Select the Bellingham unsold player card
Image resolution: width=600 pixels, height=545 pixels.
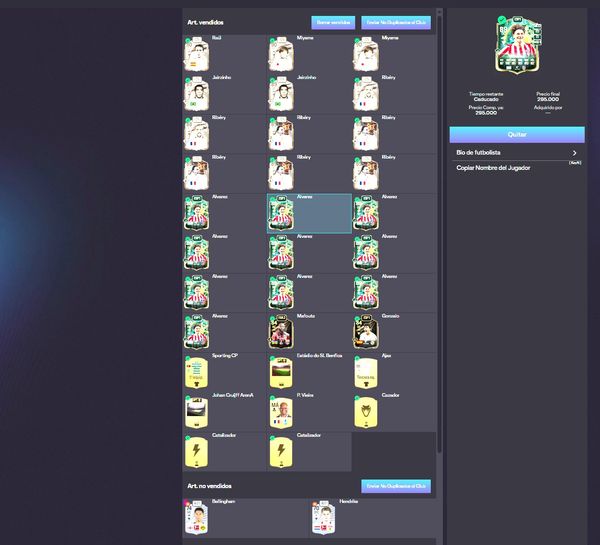click(x=197, y=520)
